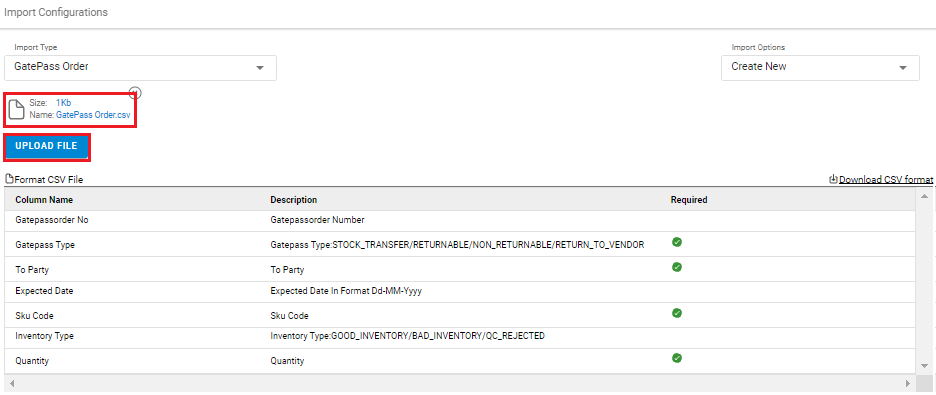The width and height of the screenshot is (936, 395).
Task: Click the Import Configurations heading
Action: (56, 12)
